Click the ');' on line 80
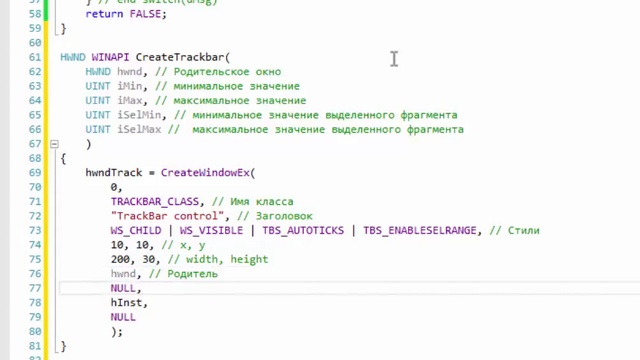 point(117,332)
